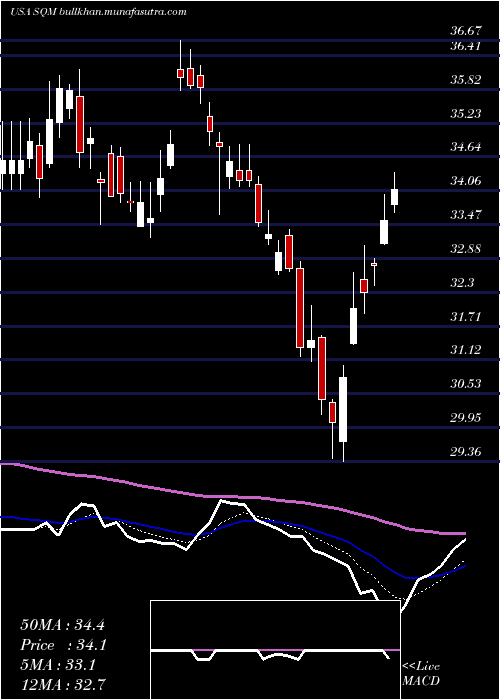Click the MACD inset chart panel
500x700 pixels.
coord(275,650)
